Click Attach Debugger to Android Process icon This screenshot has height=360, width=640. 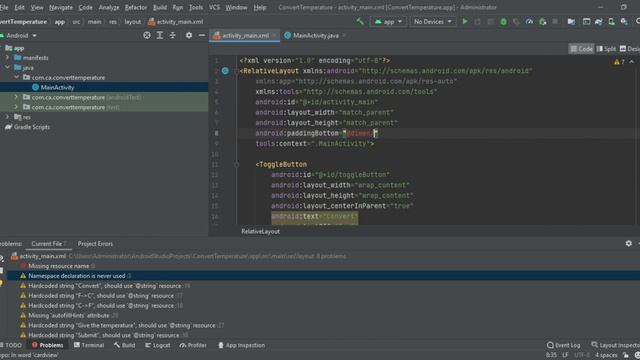coord(542,22)
